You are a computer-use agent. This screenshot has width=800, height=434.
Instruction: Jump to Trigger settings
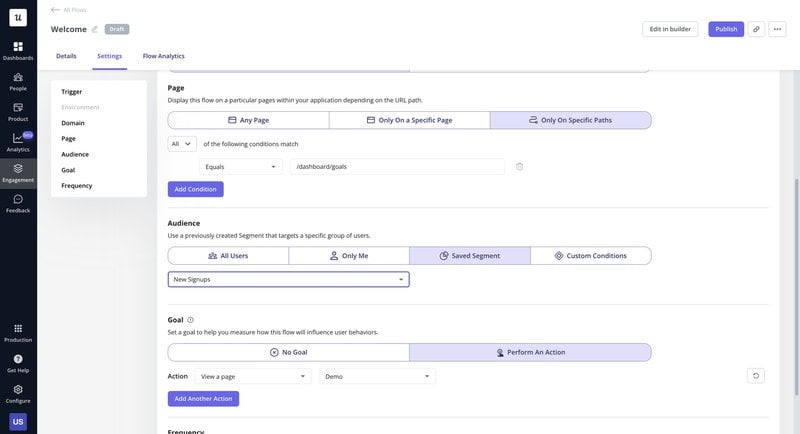71,92
